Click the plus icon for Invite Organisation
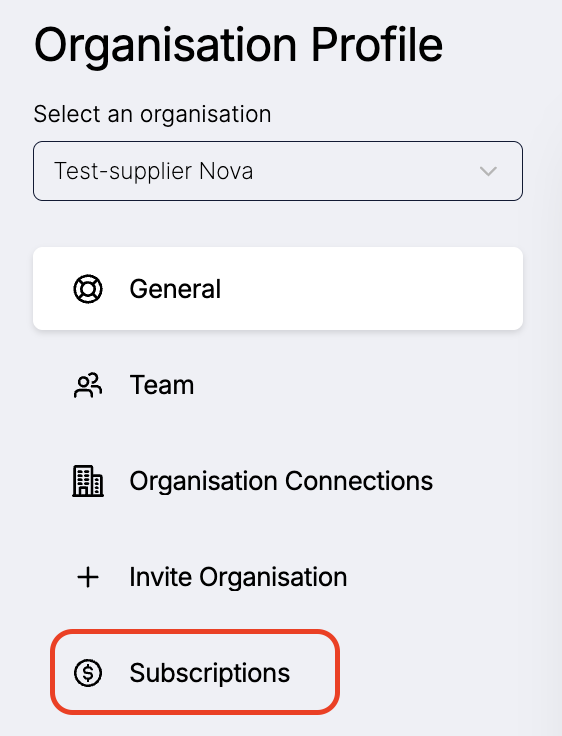The width and height of the screenshot is (562, 736). click(x=88, y=577)
